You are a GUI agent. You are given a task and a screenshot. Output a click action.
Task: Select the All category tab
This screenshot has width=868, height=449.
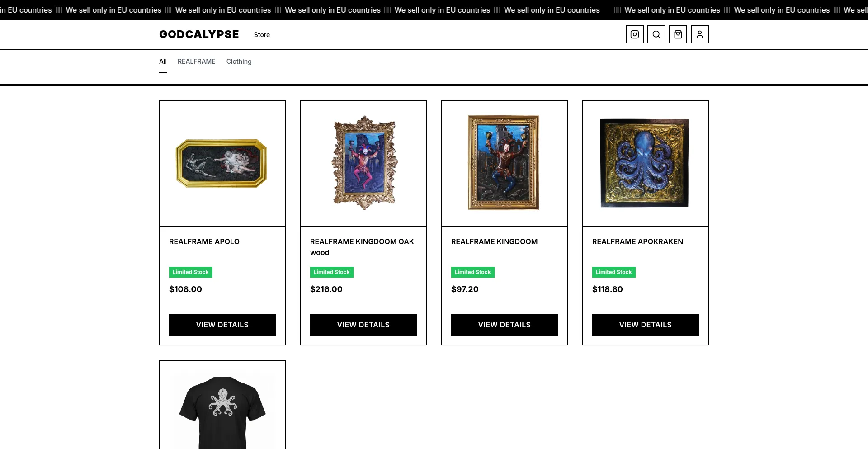(x=163, y=61)
